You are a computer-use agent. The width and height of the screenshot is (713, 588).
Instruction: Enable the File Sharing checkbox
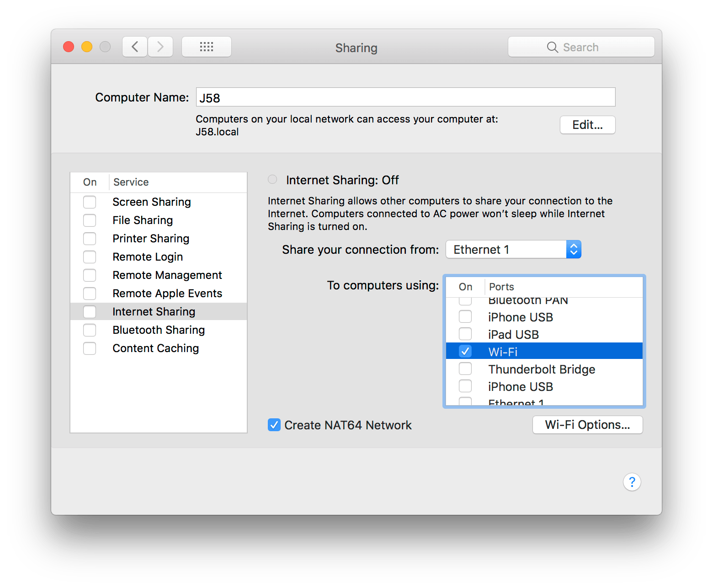(x=90, y=220)
